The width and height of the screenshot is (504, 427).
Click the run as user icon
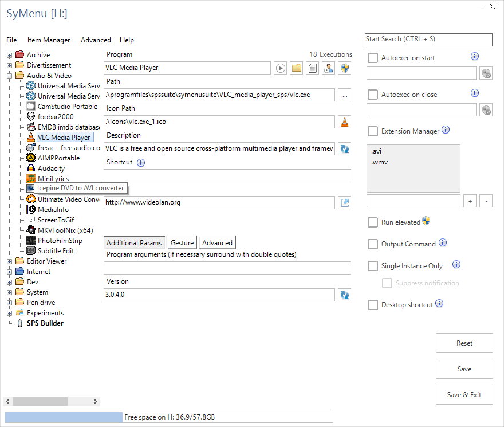(329, 68)
